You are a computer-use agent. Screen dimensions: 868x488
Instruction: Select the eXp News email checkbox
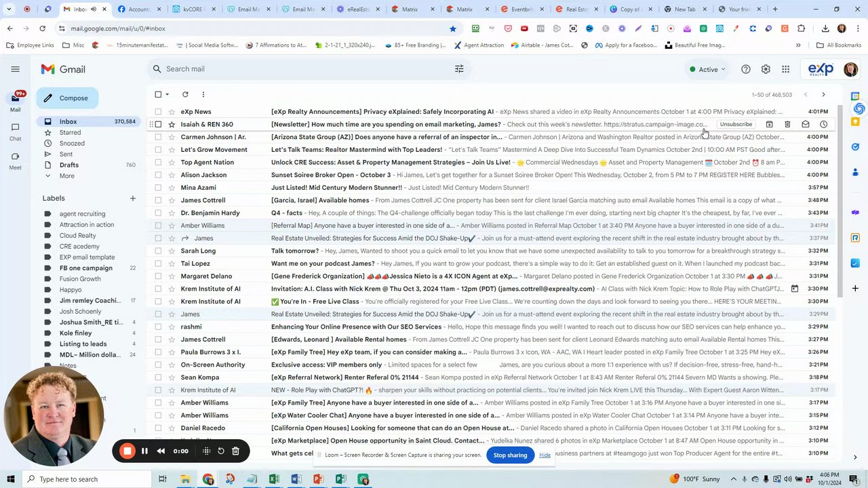point(158,112)
